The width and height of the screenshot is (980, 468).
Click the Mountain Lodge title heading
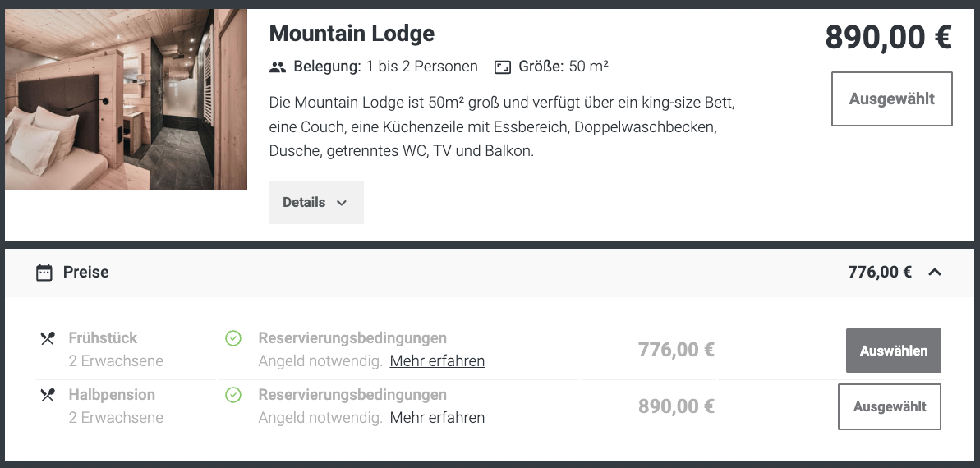coord(352,33)
